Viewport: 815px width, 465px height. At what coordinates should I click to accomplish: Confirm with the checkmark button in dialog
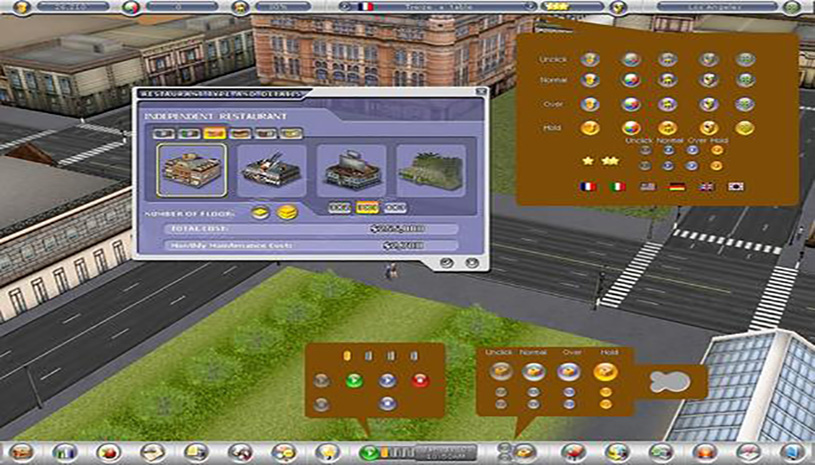click(x=445, y=263)
